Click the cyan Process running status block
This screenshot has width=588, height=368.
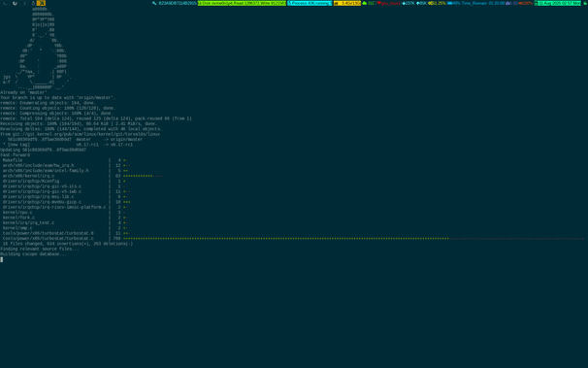coord(310,3)
